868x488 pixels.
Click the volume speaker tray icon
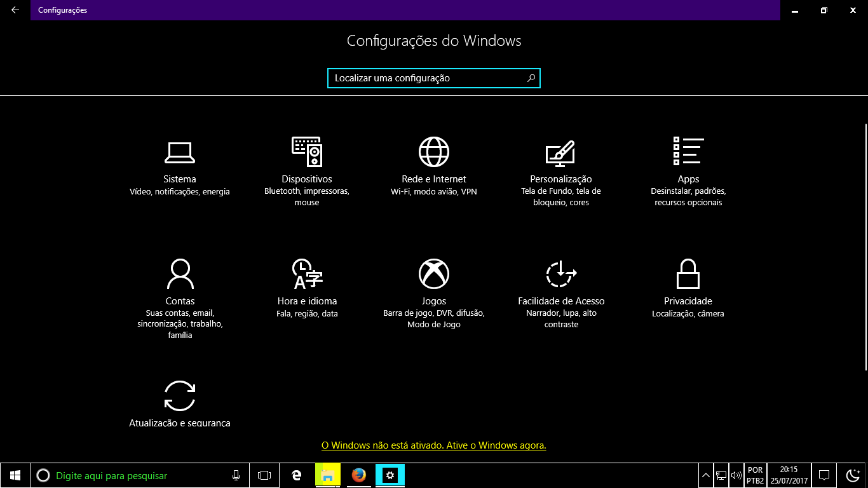737,475
